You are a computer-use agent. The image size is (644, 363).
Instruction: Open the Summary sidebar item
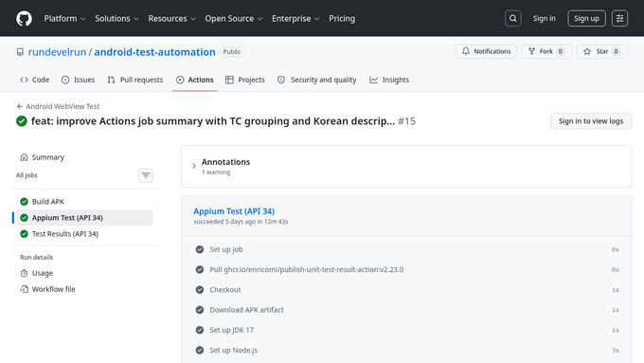coord(84,157)
